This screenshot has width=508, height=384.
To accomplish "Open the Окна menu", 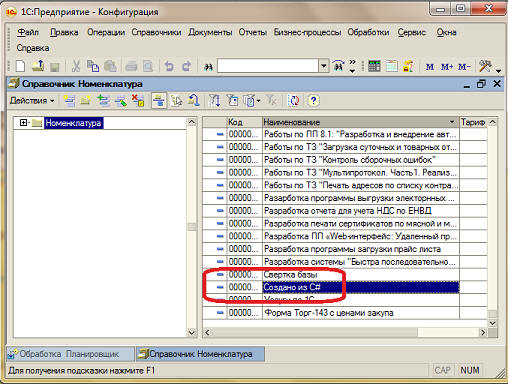I will click(446, 32).
